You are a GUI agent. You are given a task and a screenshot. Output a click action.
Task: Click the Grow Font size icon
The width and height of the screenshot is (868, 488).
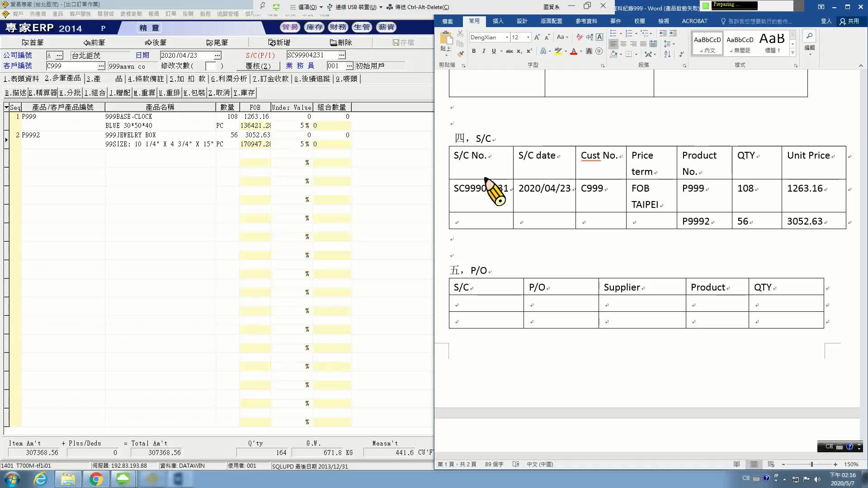(537, 37)
